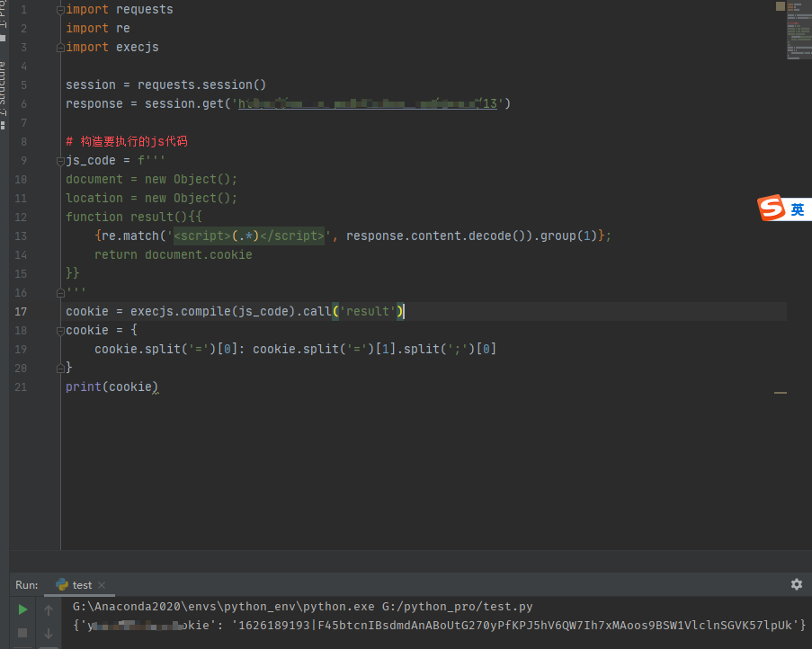Screen dimensions: 812x649
Task: Collapse js_code string fold at line 9
Action: [60, 162]
